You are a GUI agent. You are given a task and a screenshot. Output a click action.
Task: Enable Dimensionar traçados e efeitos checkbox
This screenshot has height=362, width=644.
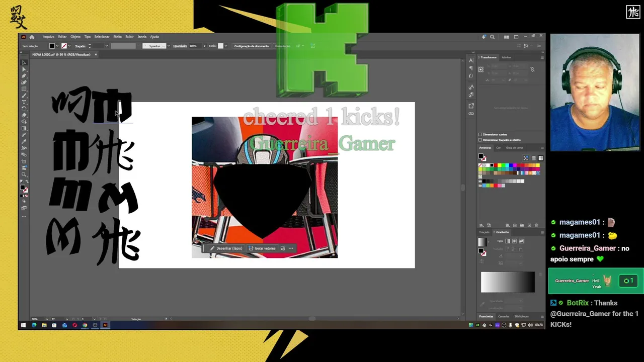pyautogui.click(x=480, y=140)
